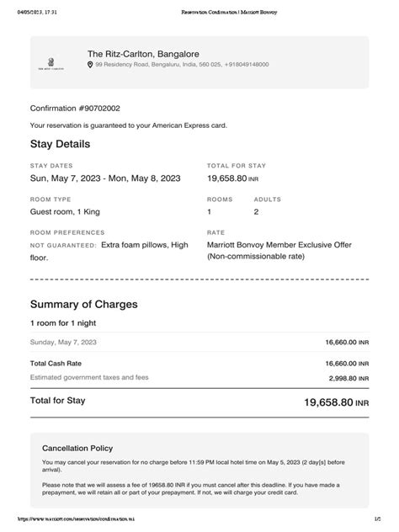Click the Sunday, May 7, 2023 charge row

(199, 342)
